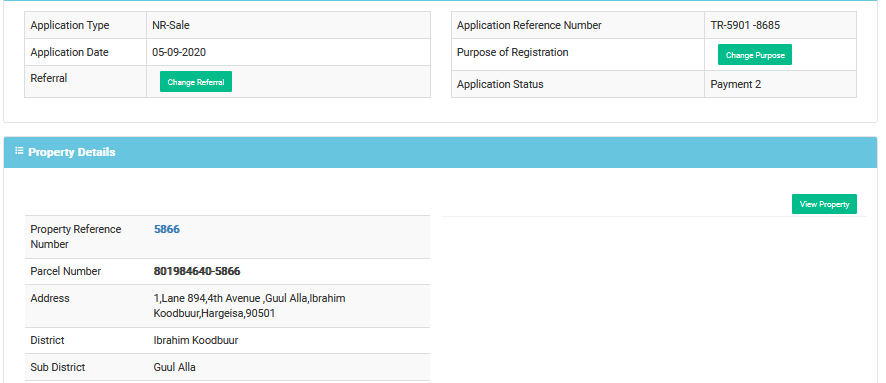886x383 pixels.
Task: Select the Property Reference Number label
Action: (x=76, y=237)
